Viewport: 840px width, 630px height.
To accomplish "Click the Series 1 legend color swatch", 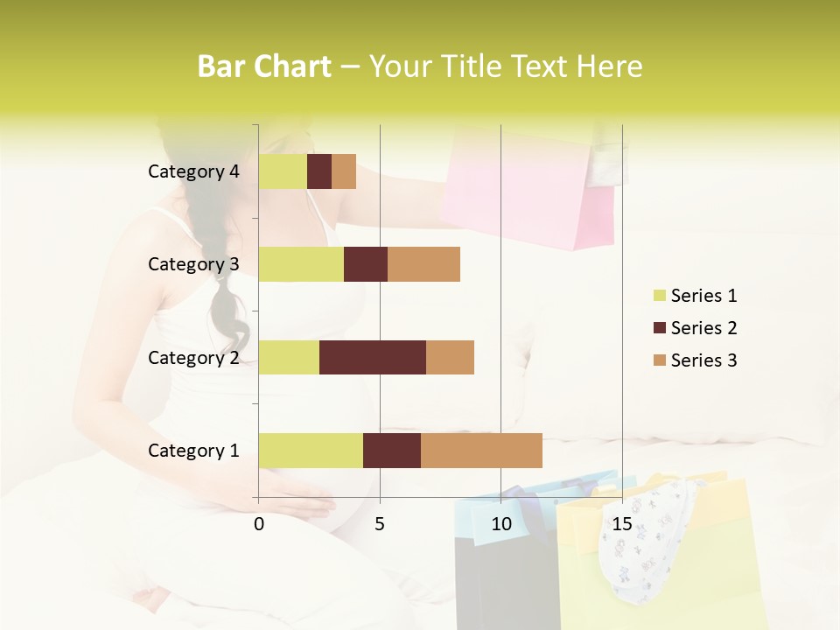I will [x=659, y=296].
